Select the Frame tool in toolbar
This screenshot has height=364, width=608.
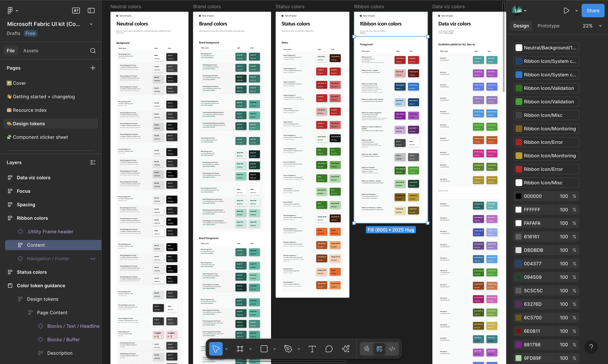240,349
